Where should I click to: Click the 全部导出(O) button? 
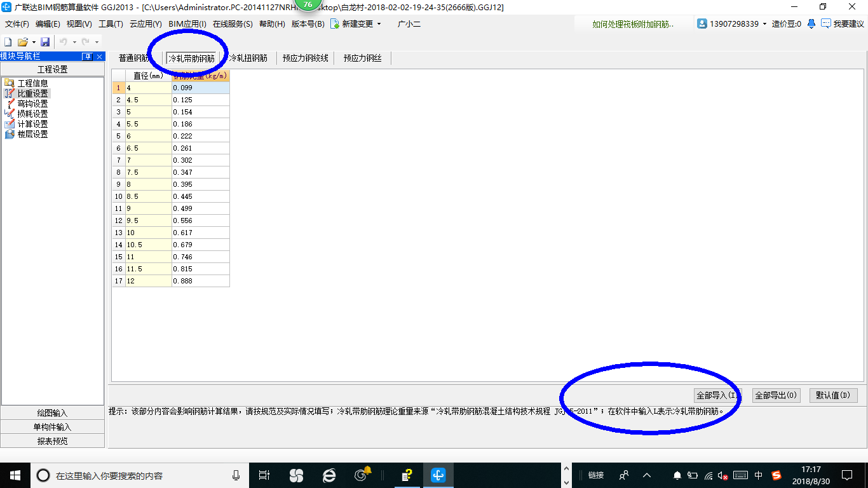[x=776, y=395]
